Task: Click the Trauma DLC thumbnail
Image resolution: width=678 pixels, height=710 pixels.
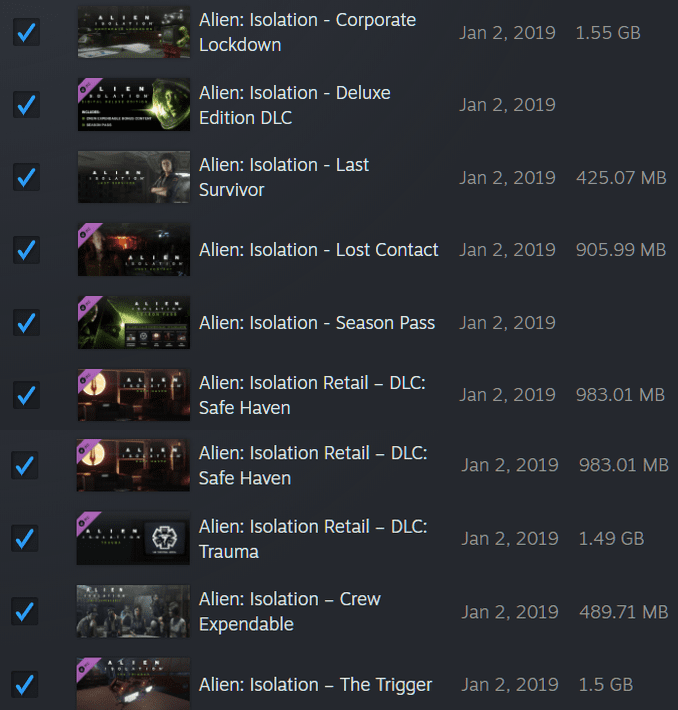Action: pyautogui.click(x=133, y=539)
